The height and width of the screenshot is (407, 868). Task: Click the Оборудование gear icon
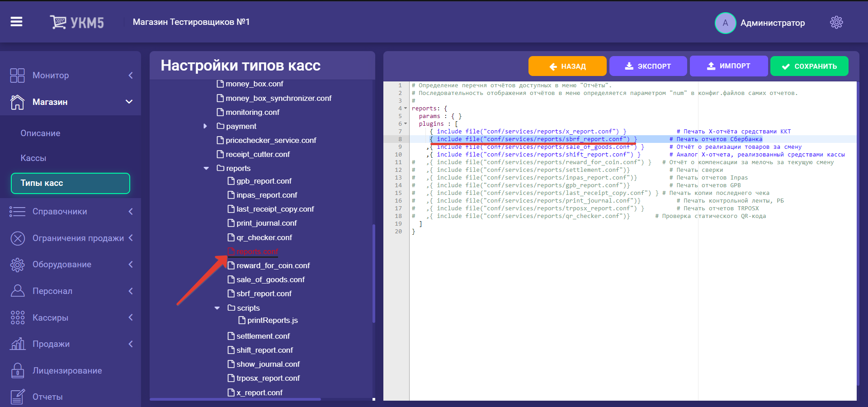(x=17, y=265)
